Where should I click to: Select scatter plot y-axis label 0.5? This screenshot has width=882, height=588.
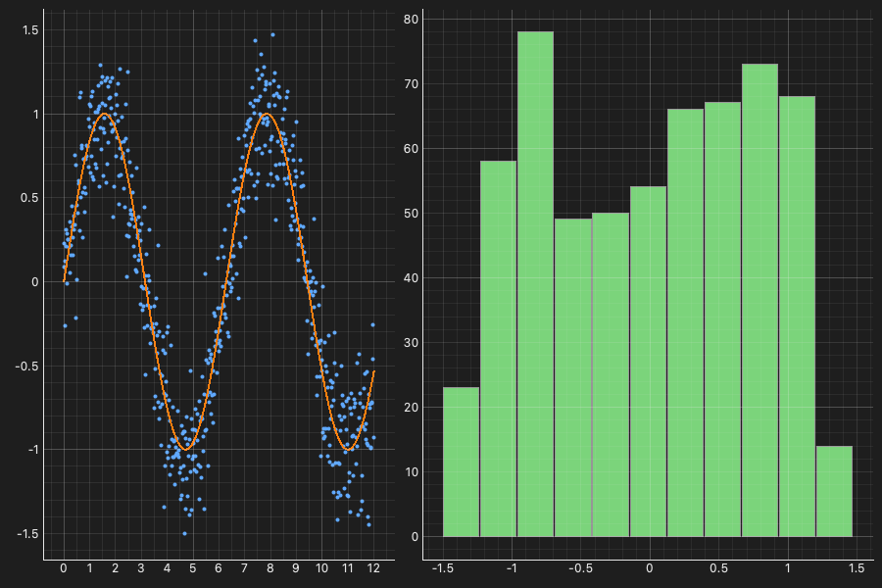coord(29,198)
